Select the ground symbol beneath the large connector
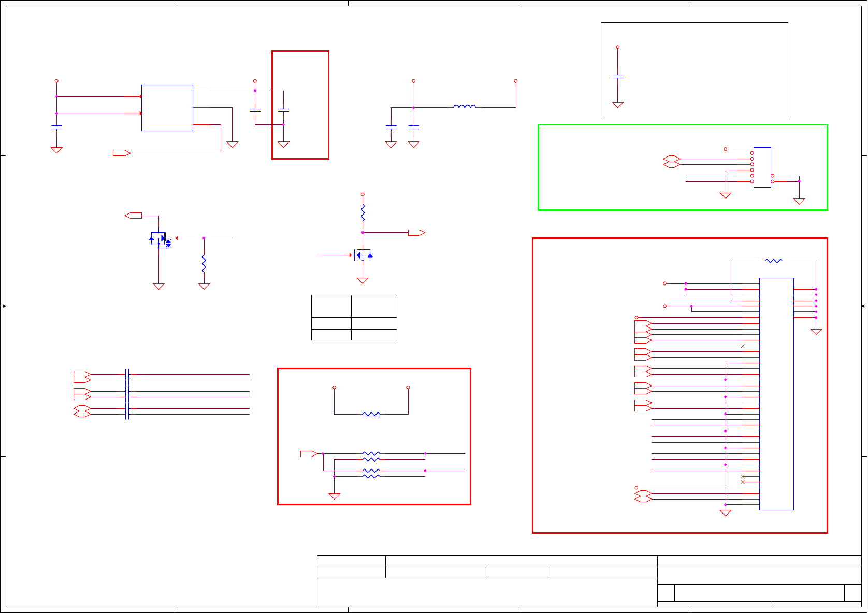 click(x=726, y=513)
